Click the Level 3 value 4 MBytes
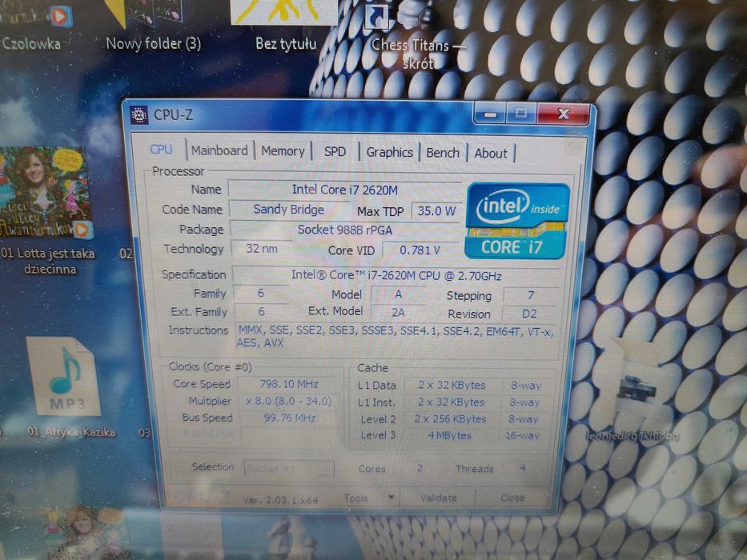Viewport: 747px width, 560px height. 450,435
